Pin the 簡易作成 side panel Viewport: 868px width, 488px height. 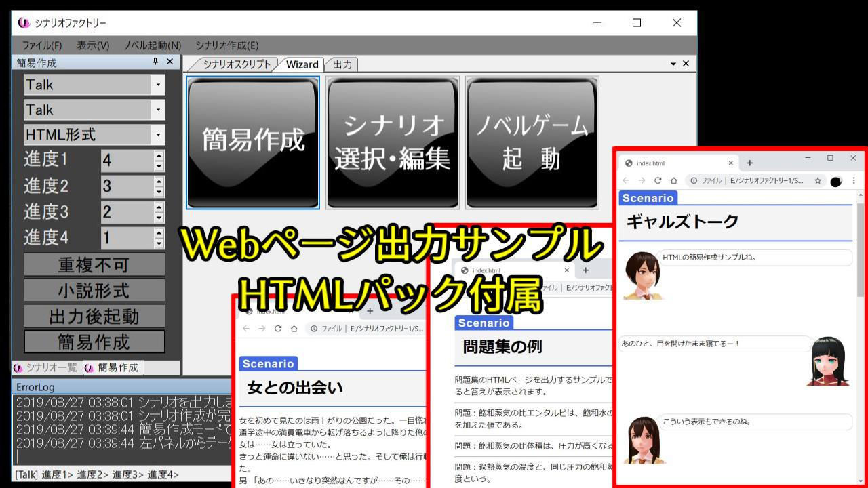pos(156,62)
